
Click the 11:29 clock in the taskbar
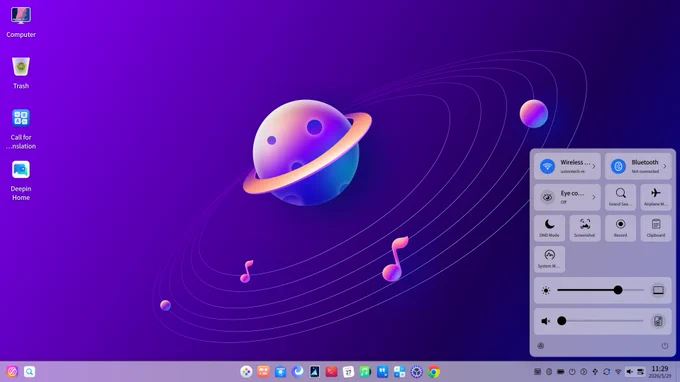(660, 369)
